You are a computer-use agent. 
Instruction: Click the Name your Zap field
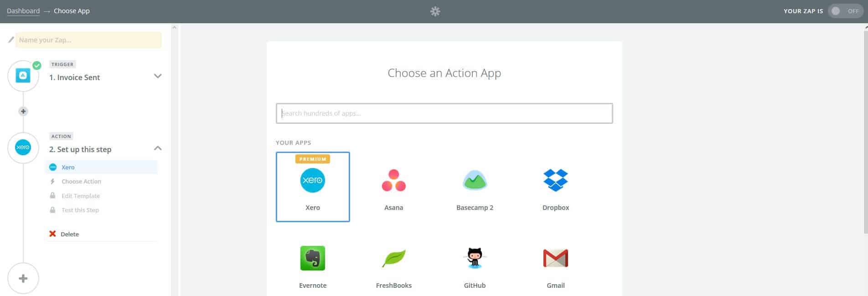click(x=88, y=40)
